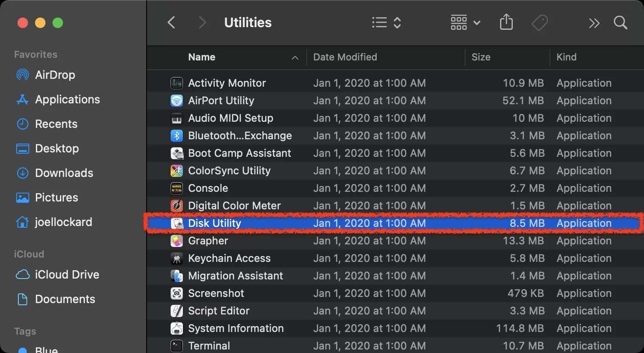
Task: Select the Screenshot app icon
Action: point(176,293)
